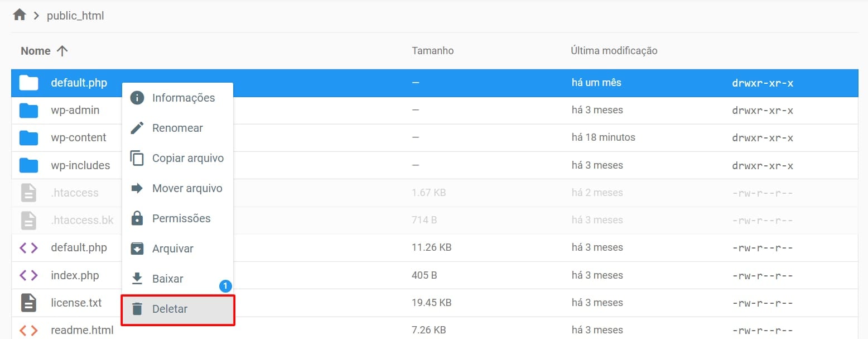Sort by the Tamanho column header
868x339 pixels.
(432, 51)
